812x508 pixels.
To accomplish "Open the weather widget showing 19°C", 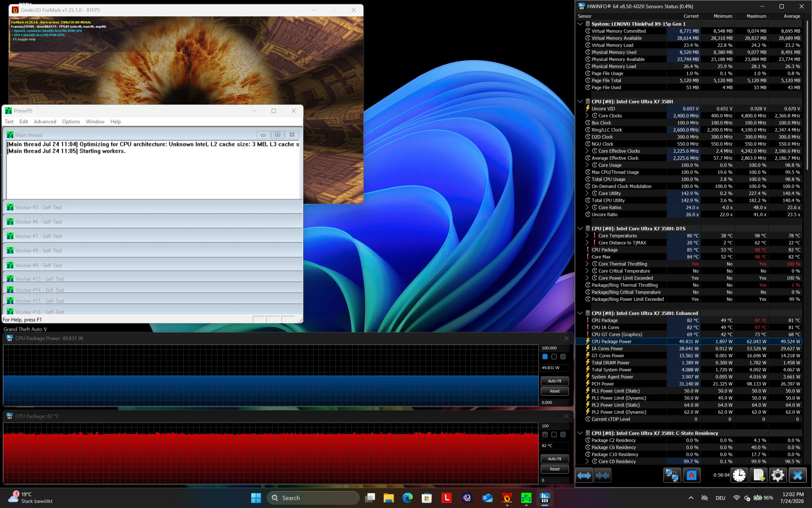I will [x=30, y=498].
